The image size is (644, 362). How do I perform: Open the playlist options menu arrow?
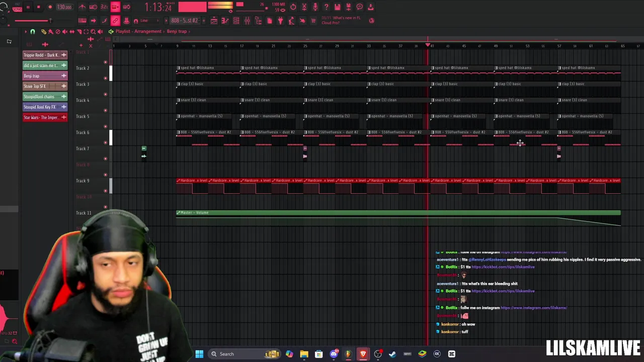[26, 32]
